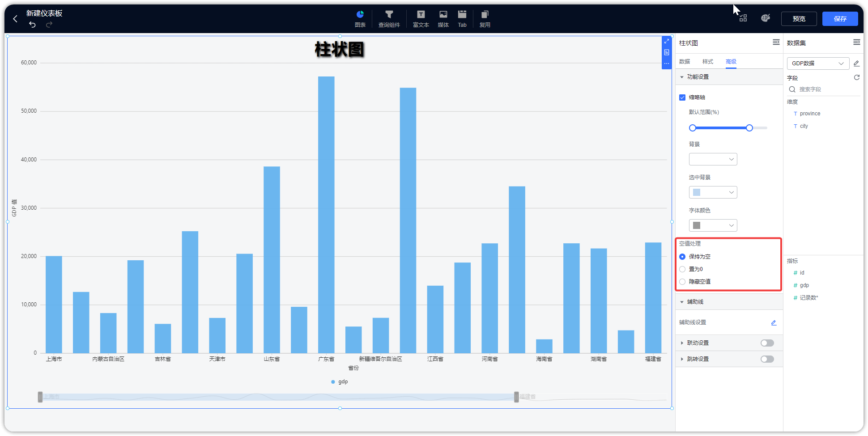Click the 复用 reuse icon
868x436 pixels.
485,19
